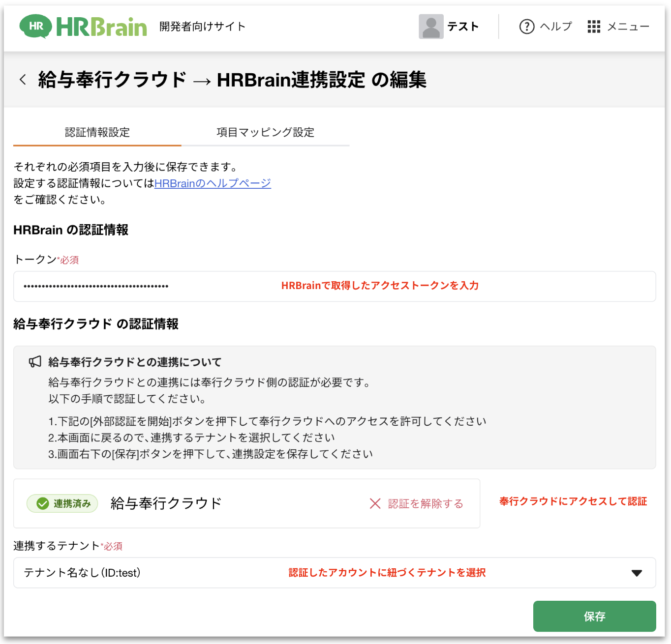Click the テスト username label
671x644 pixels.
pos(463,27)
